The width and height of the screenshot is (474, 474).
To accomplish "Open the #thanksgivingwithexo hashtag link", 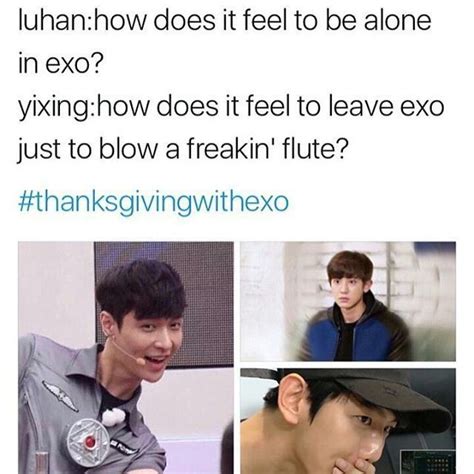I will tap(153, 202).
